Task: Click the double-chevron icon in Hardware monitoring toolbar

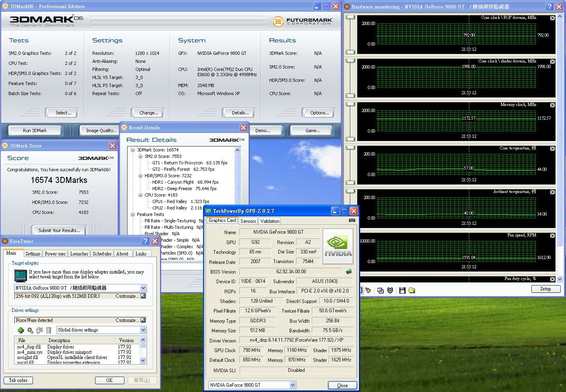Action: 390,290
